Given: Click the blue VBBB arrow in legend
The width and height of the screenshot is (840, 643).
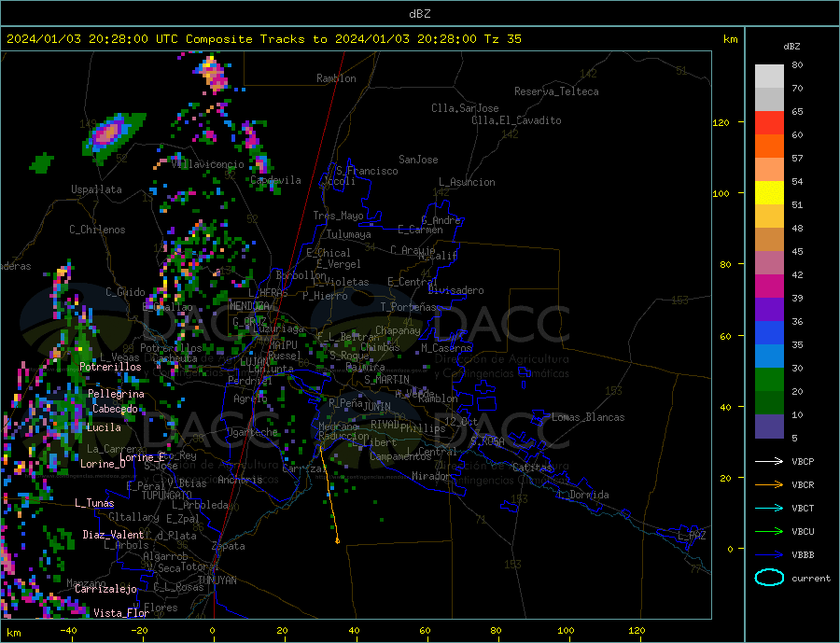Looking at the screenshot, I should click(769, 555).
